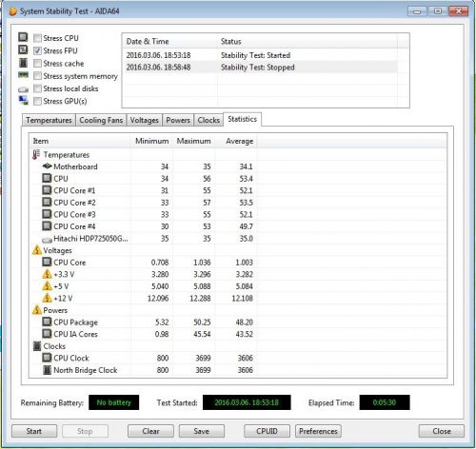
Task: Click the Average column header
Action: pos(236,141)
